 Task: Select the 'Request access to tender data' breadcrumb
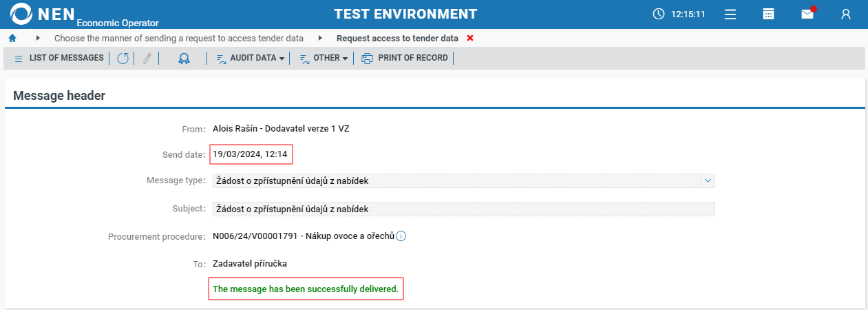pos(397,39)
